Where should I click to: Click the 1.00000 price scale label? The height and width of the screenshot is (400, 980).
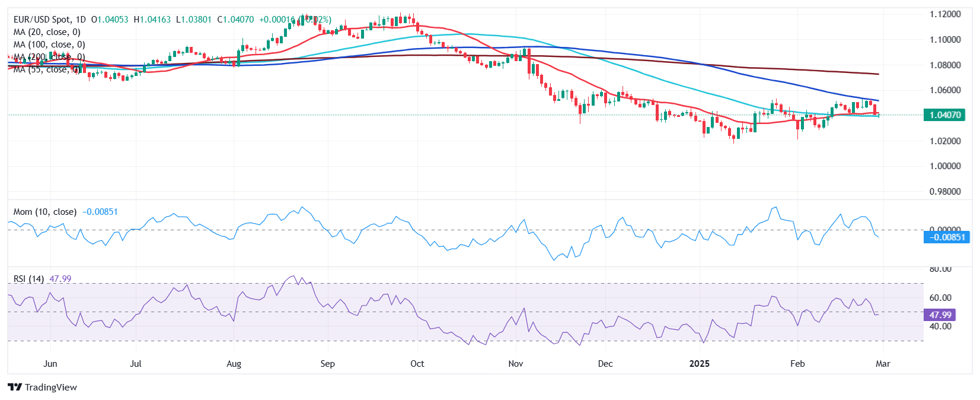pos(945,166)
